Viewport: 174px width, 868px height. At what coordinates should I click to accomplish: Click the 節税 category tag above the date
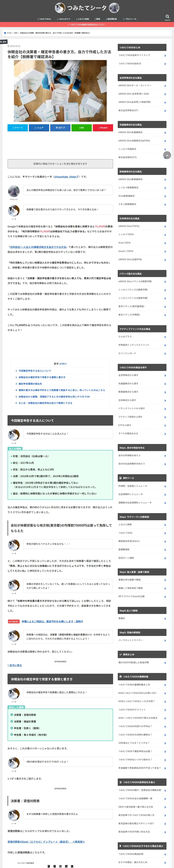coord(4,42)
